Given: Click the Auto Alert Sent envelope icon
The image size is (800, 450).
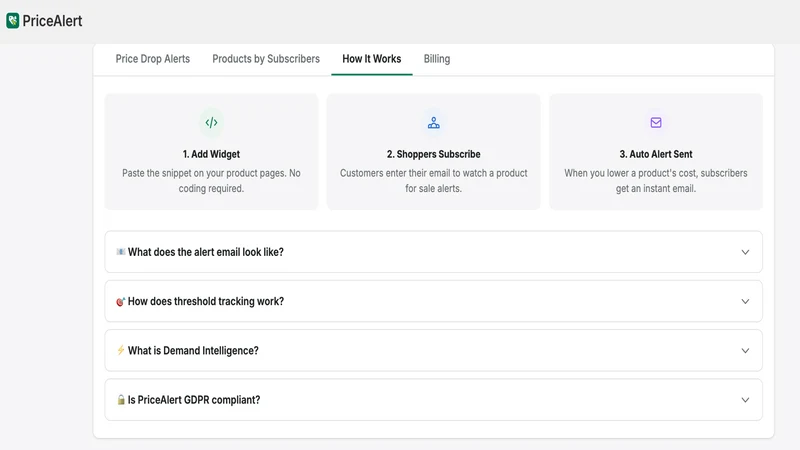Looking at the screenshot, I should point(656,122).
